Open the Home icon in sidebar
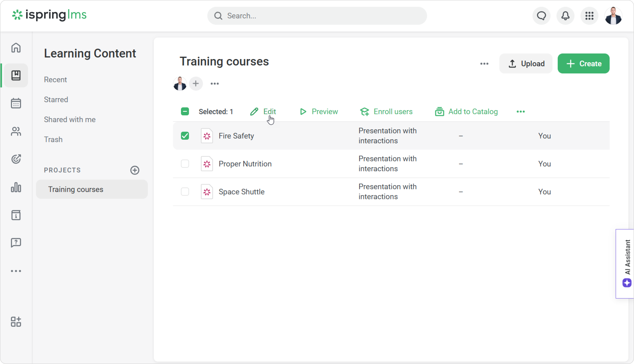 pyautogui.click(x=16, y=47)
